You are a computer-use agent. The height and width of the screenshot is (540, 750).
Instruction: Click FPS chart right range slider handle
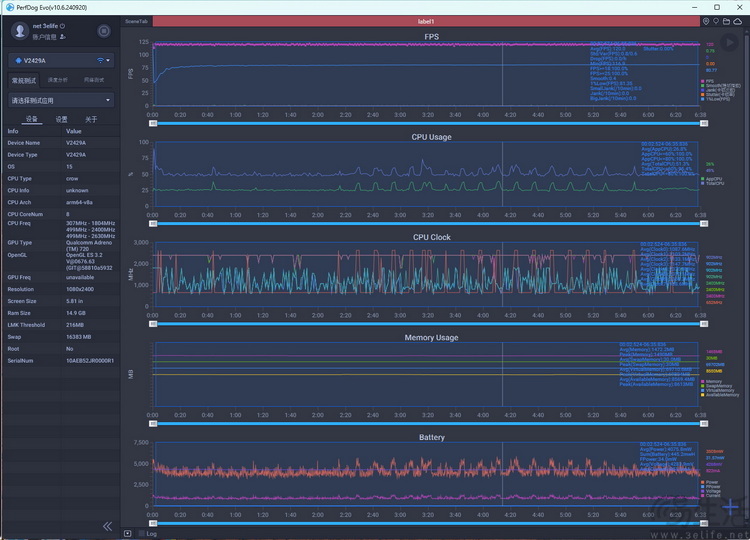tap(704, 123)
